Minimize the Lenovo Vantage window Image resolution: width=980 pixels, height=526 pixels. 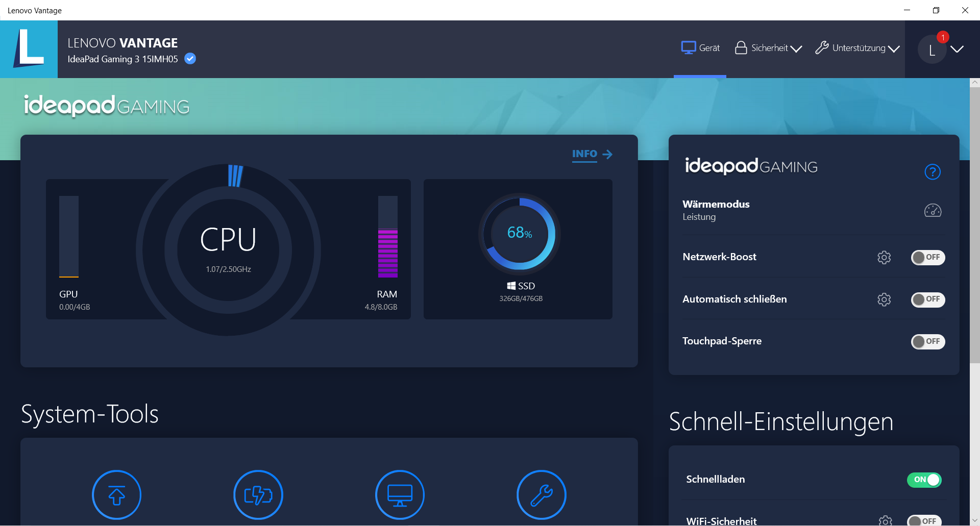click(x=907, y=10)
